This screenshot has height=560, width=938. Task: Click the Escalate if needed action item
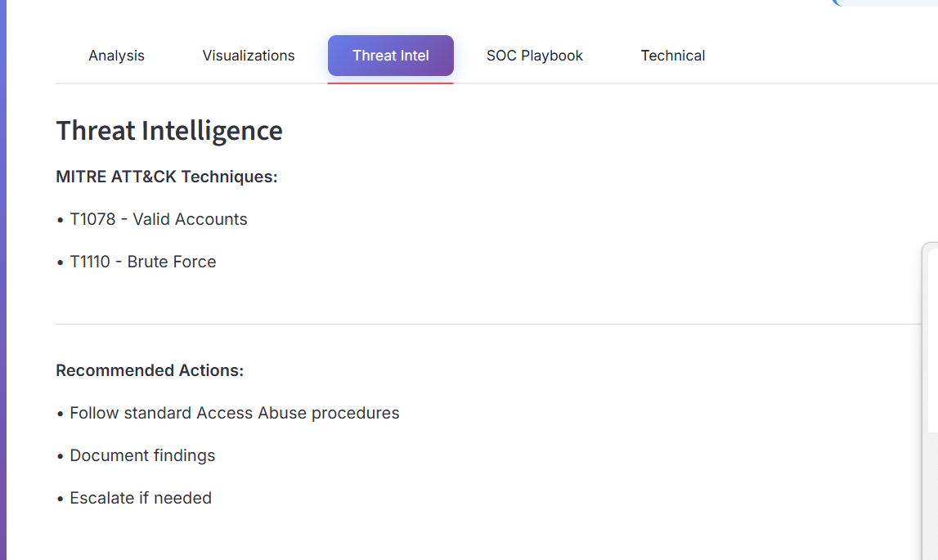coord(141,498)
